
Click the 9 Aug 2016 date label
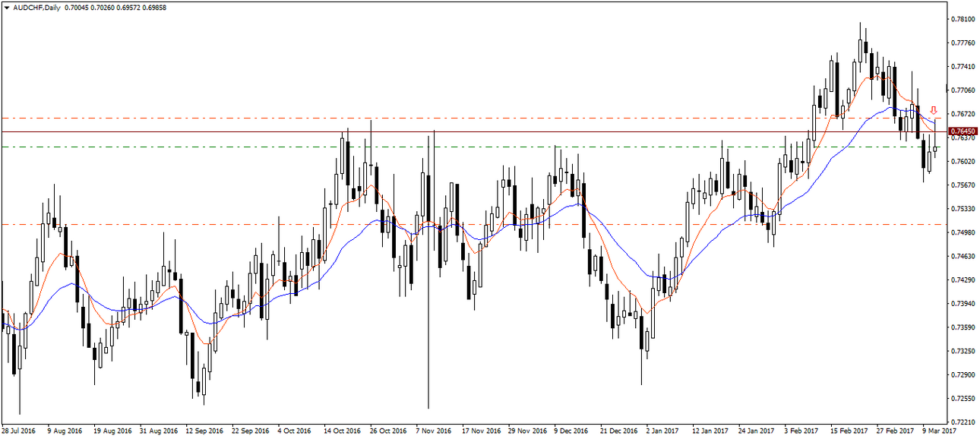point(65,431)
